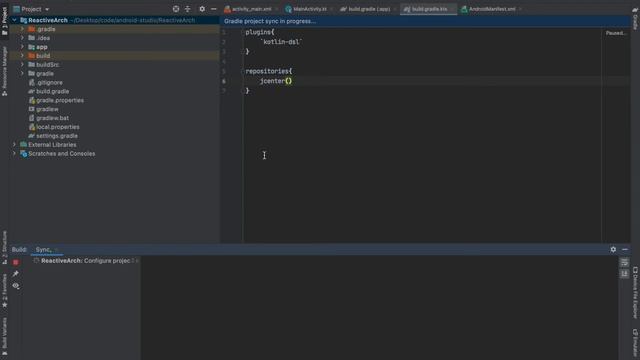Open the Device File Explorer side tab
The image size is (640, 360).
tap(635, 292)
